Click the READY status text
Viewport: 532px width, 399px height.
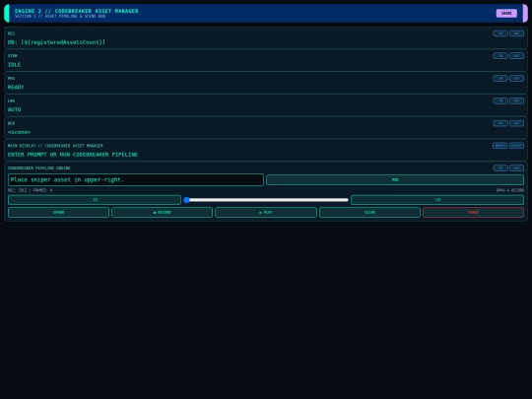(x=16, y=88)
